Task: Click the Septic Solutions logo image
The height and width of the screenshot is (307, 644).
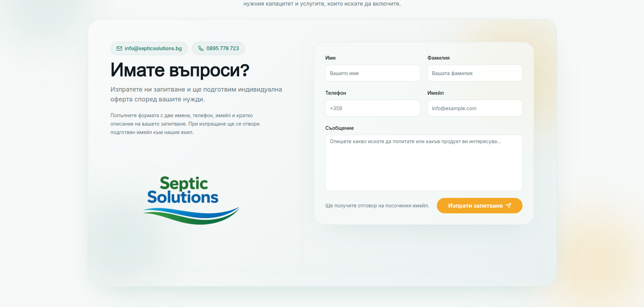Action: click(191, 200)
